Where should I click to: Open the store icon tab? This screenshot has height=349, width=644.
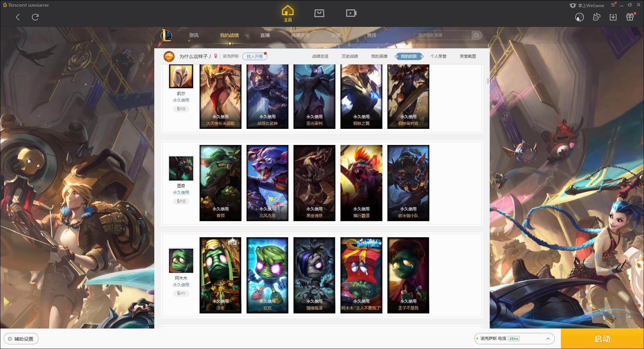click(319, 13)
